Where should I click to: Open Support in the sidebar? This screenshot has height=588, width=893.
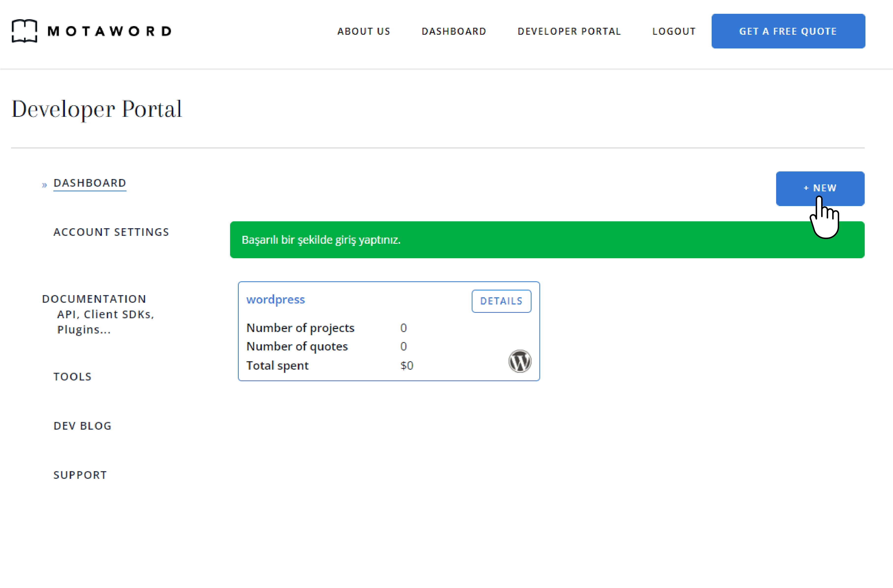(x=80, y=475)
